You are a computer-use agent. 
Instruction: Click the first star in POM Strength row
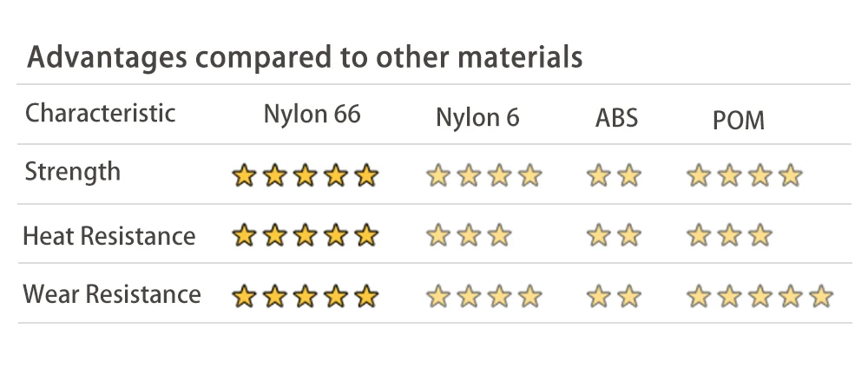(699, 176)
